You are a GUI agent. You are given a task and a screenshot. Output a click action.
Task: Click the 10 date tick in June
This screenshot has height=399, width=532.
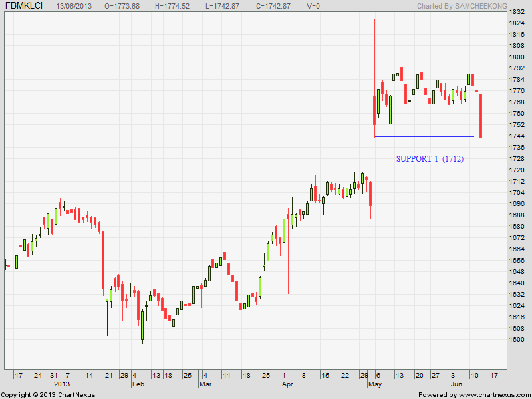tap(475, 376)
